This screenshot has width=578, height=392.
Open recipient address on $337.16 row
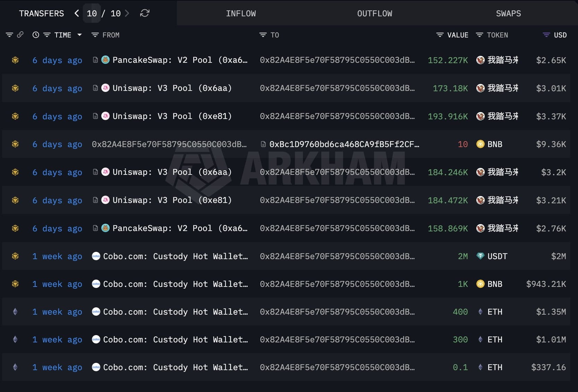pos(337,367)
